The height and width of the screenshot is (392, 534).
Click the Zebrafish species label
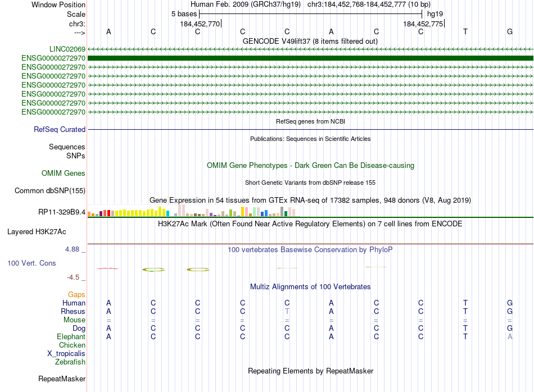[x=70, y=362]
